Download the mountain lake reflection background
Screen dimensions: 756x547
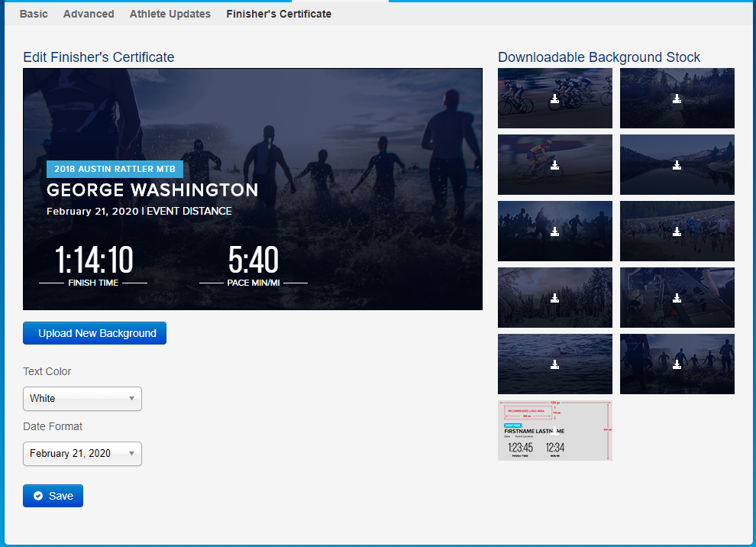(677, 165)
